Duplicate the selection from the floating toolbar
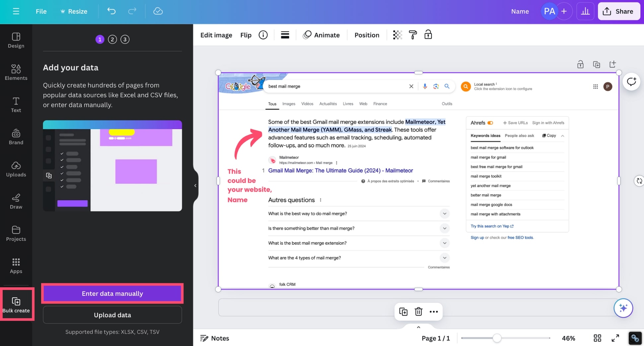 point(403,312)
